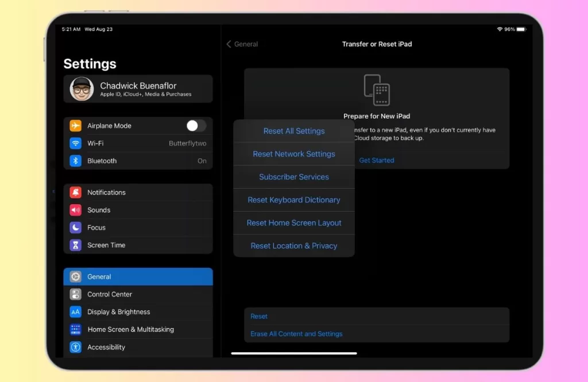Tap the Prepare for New iPad heading
The height and width of the screenshot is (382, 588).
coord(377,116)
